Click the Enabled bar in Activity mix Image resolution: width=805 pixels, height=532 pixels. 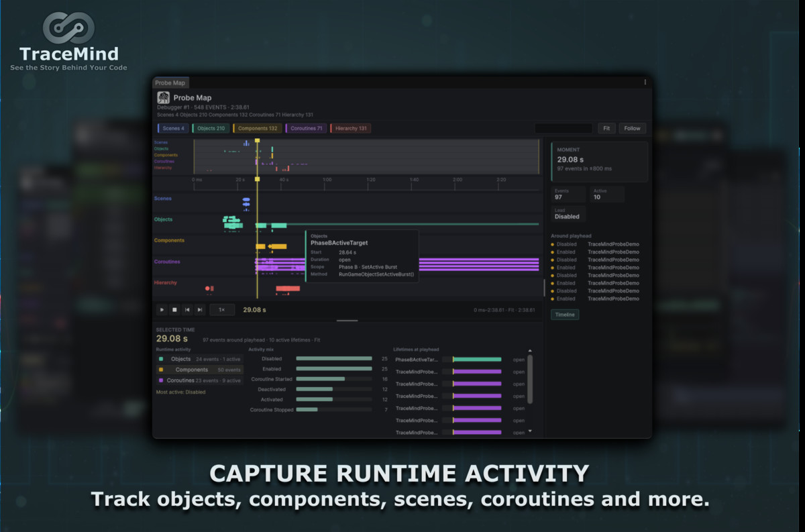pyautogui.click(x=334, y=368)
